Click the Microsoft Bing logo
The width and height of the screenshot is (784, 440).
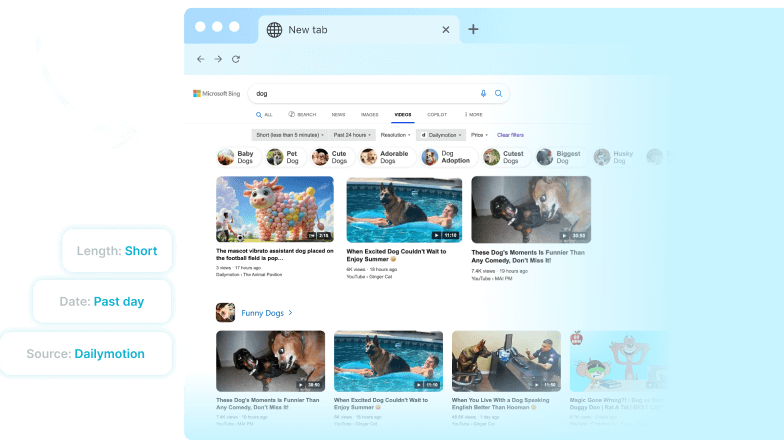coord(217,93)
